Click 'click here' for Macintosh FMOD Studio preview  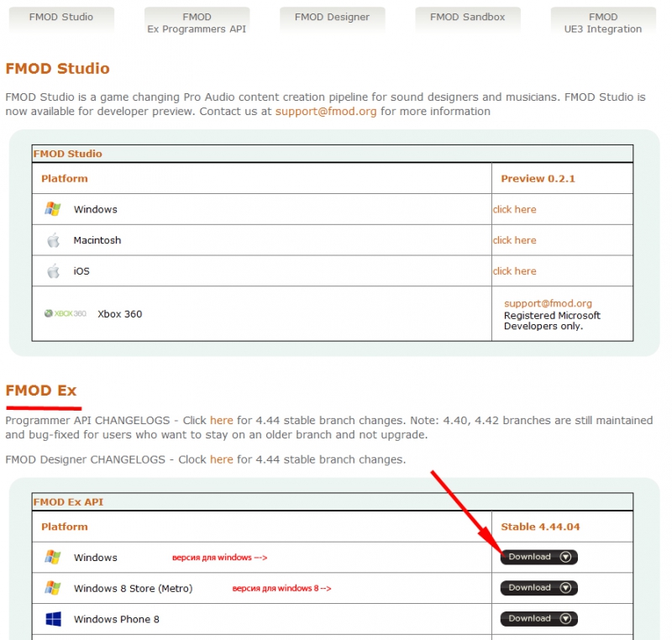514,240
